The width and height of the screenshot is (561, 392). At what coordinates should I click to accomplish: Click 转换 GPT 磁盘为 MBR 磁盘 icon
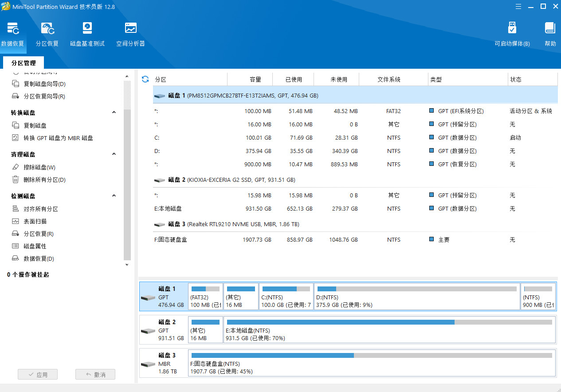[x=16, y=138]
